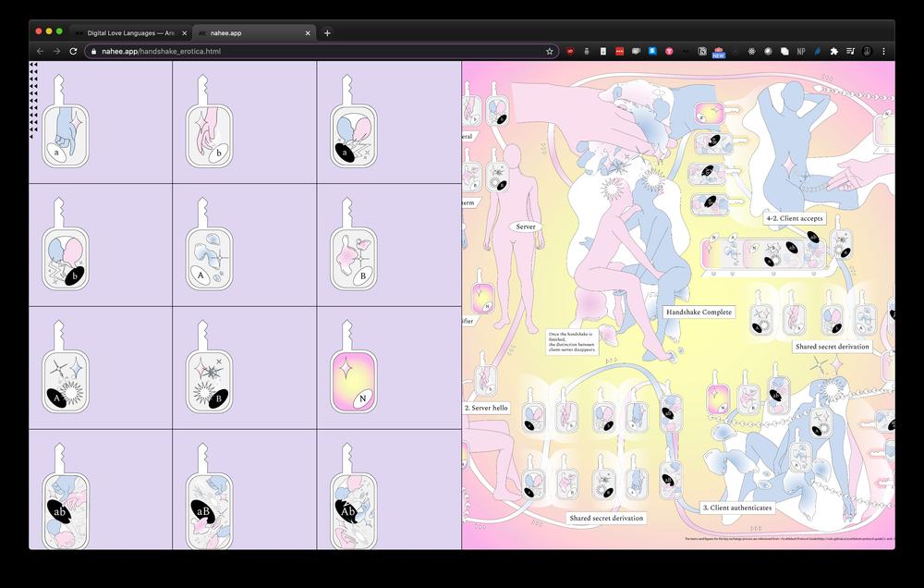Click 'Shared secret derivation' beside '3. Client authenticates'
924x588 pixels.
606,518
